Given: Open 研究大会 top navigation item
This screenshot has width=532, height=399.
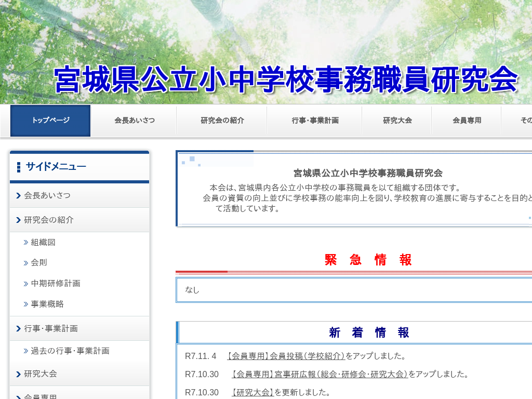Looking at the screenshot, I should click(x=397, y=121).
